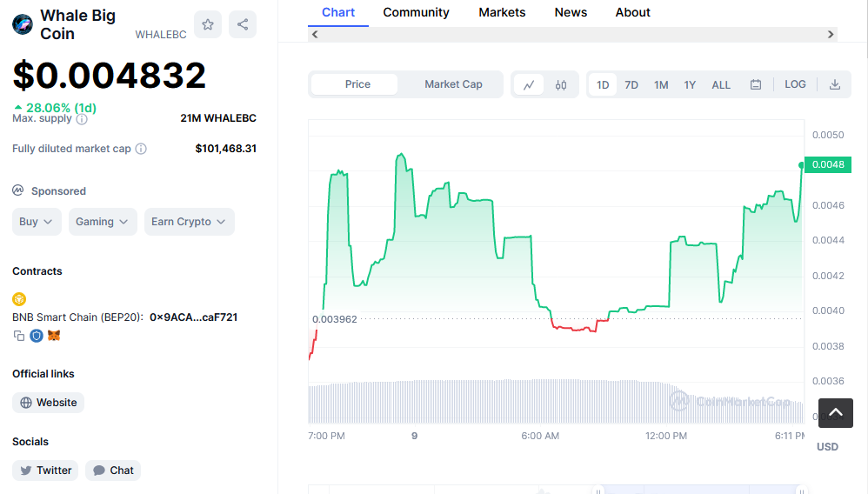Image resolution: width=868 pixels, height=494 pixels.
Task: Click contract address 0x9ACA...caF721
Action: tap(193, 317)
